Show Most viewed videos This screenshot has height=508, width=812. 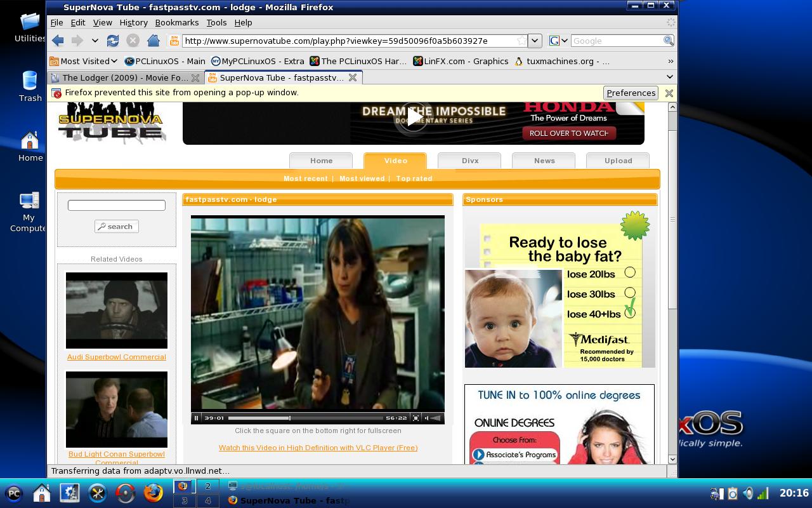click(362, 178)
